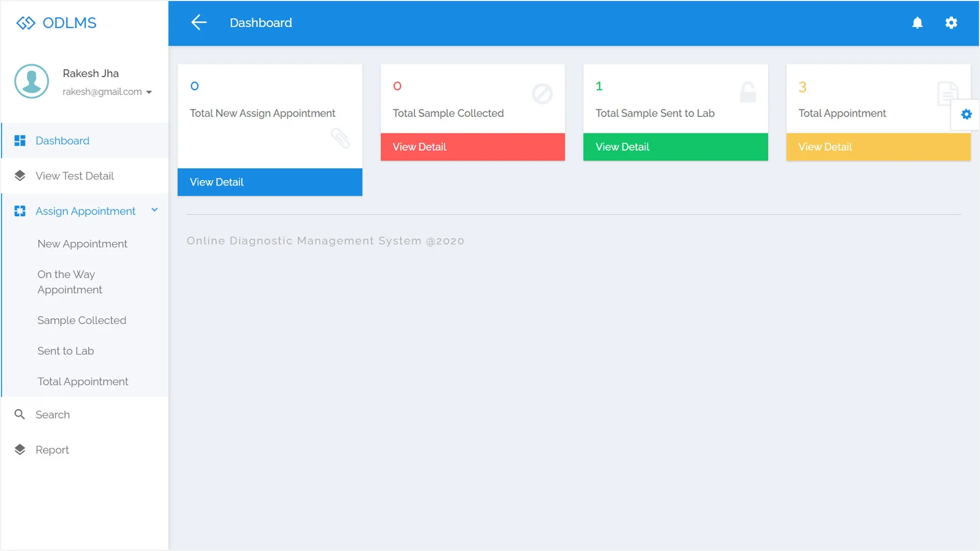This screenshot has width=980, height=551.
Task: Click the Dashboard page title in header
Action: [x=261, y=23]
